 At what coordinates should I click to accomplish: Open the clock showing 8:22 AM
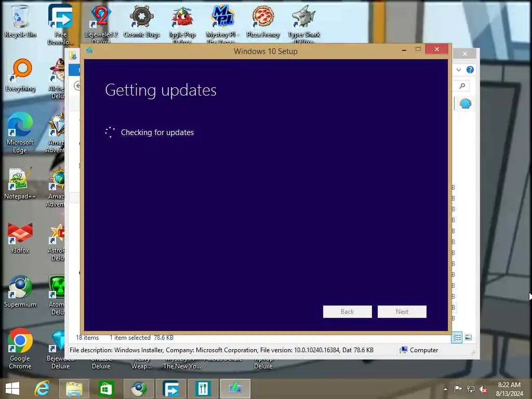click(509, 389)
